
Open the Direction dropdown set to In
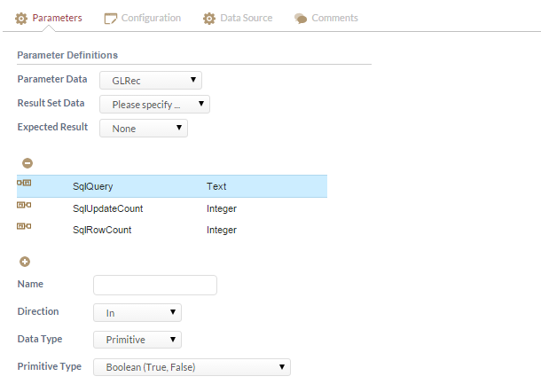[137, 313]
